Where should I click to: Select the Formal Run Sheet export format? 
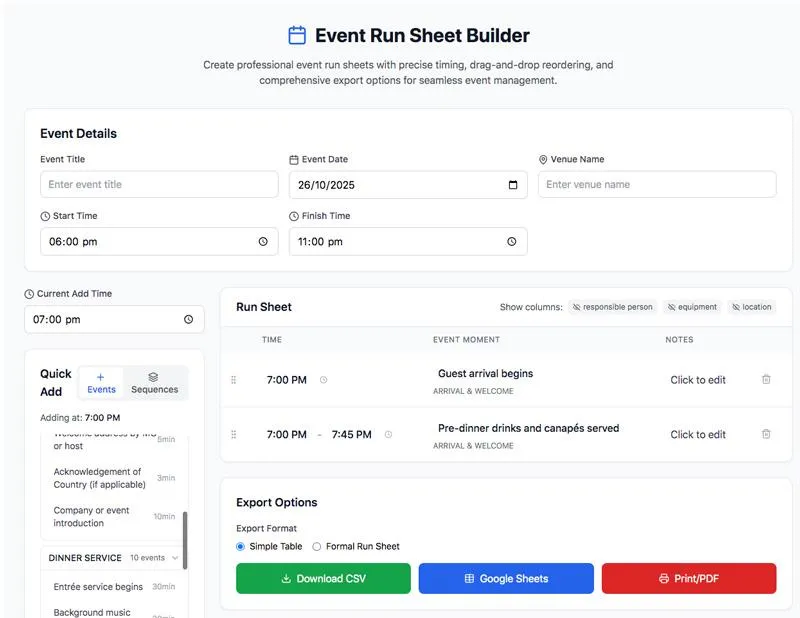click(x=317, y=547)
